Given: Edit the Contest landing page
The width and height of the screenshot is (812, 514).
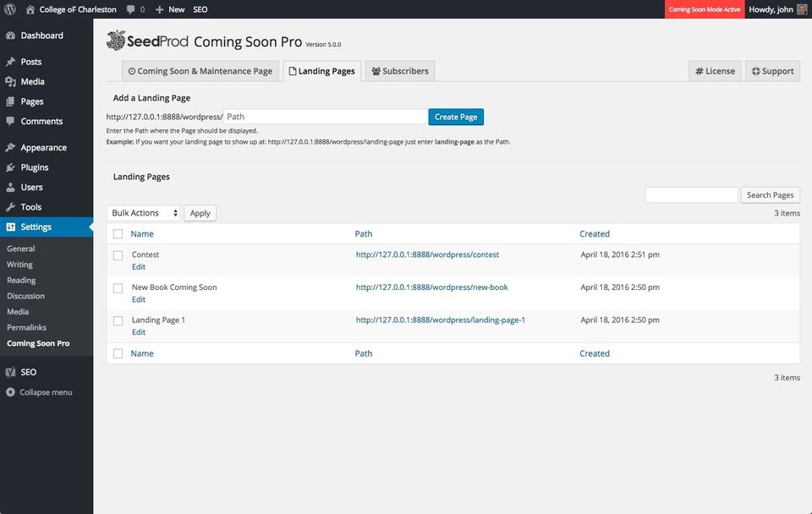Looking at the screenshot, I should click(x=138, y=267).
